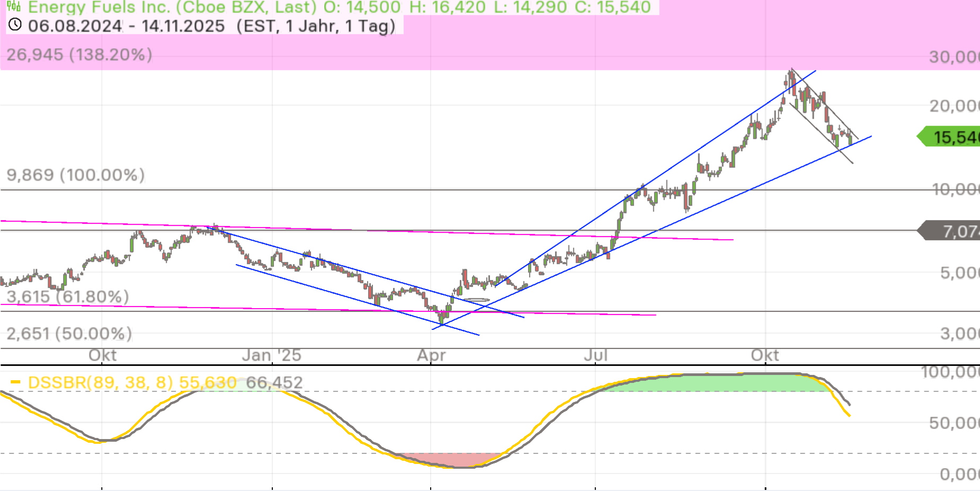This screenshot has height=491, width=980.
Task: Click the yellow DSSBR legend color dash
Action: [15, 382]
